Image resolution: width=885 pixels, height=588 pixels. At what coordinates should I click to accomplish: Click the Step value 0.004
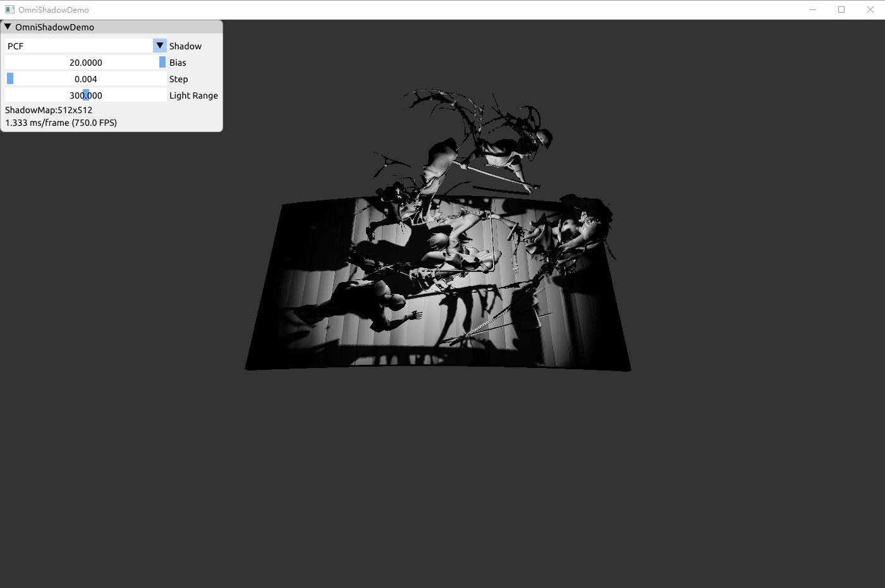coord(86,79)
